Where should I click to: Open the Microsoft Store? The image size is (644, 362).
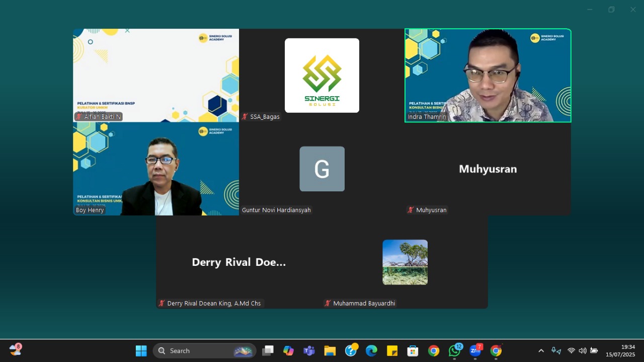pyautogui.click(x=413, y=351)
